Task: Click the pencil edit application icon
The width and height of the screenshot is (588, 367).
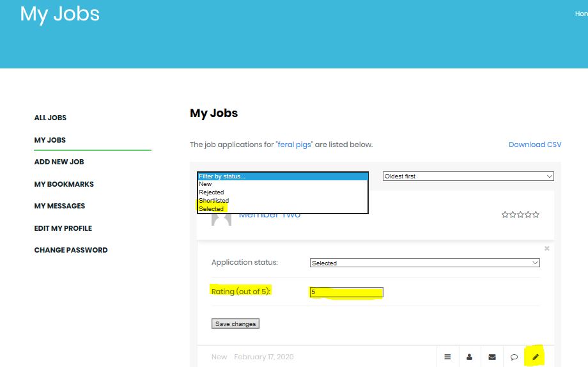Action: tap(535, 357)
